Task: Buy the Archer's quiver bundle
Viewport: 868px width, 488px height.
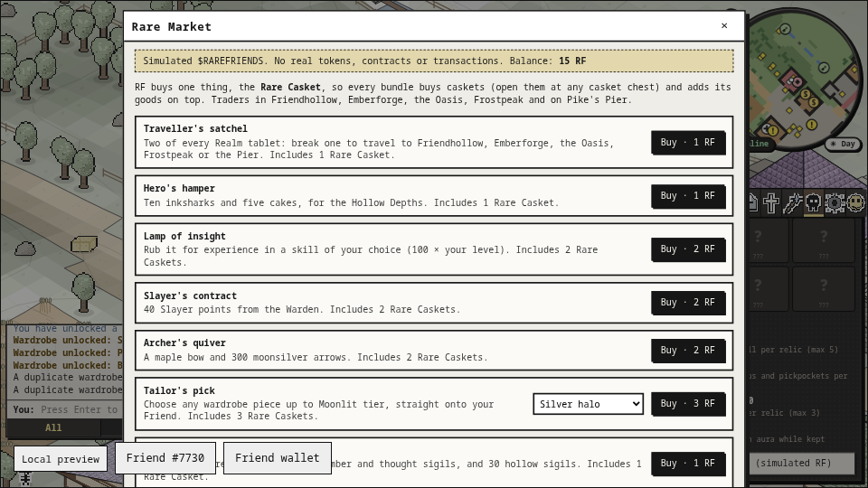Action: coord(688,351)
